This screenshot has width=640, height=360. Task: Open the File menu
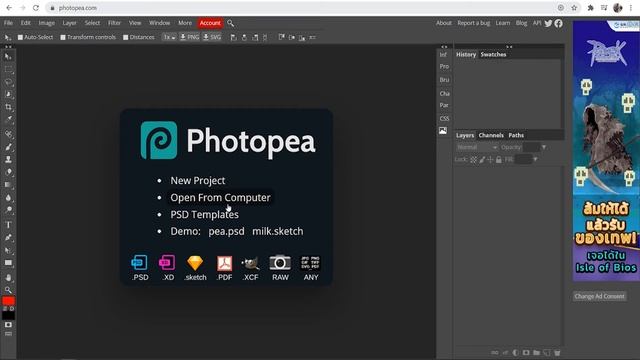pos(8,23)
